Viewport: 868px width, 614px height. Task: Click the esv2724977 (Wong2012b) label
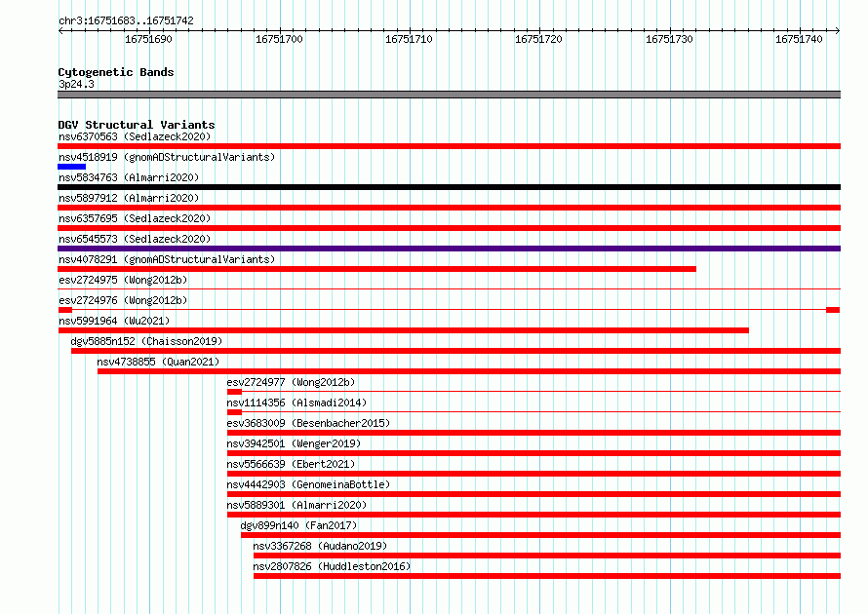click(291, 382)
